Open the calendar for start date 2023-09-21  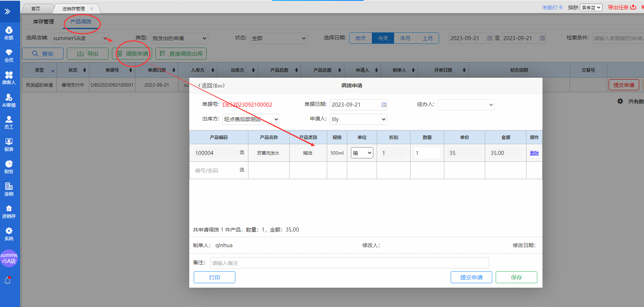[489, 38]
